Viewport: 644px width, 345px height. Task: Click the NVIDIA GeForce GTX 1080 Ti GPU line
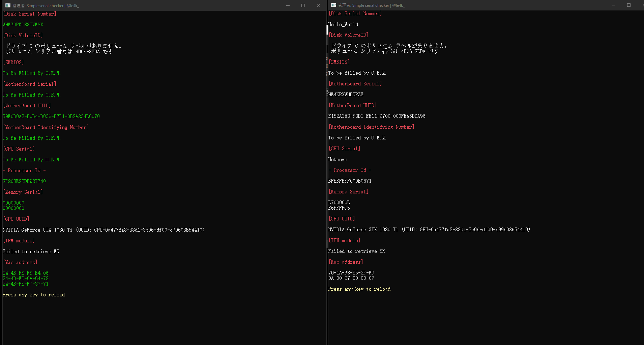coord(103,230)
